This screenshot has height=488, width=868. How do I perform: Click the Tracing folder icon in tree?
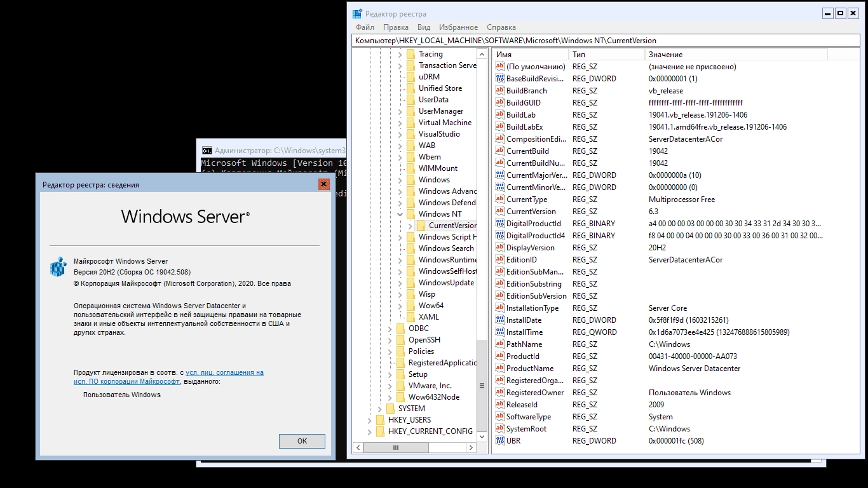[x=410, y=54]
